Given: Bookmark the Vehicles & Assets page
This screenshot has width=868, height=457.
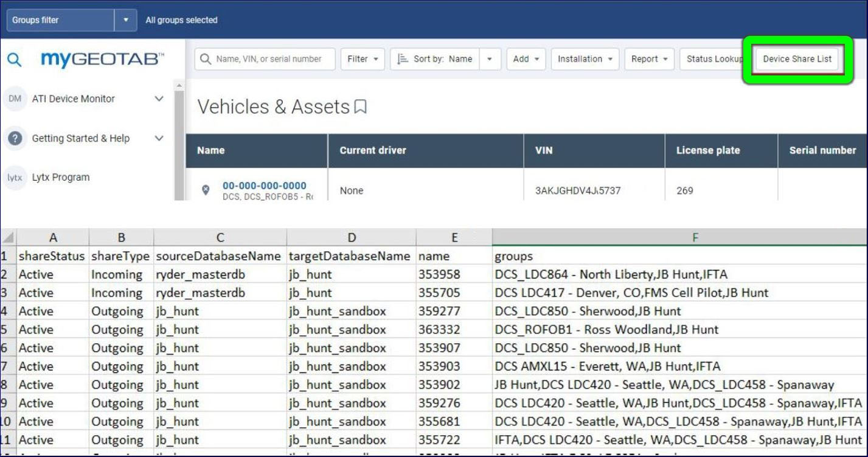Looking at the screenshot, I should [x=361, y=108].
